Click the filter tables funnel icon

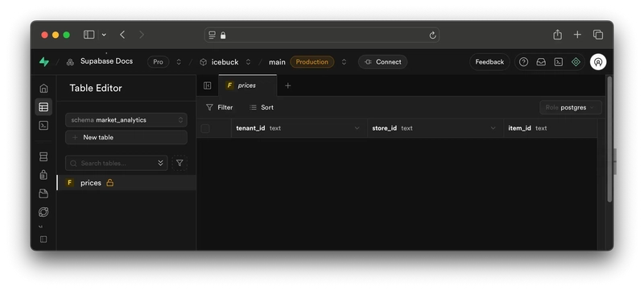(x=180, y=163)
